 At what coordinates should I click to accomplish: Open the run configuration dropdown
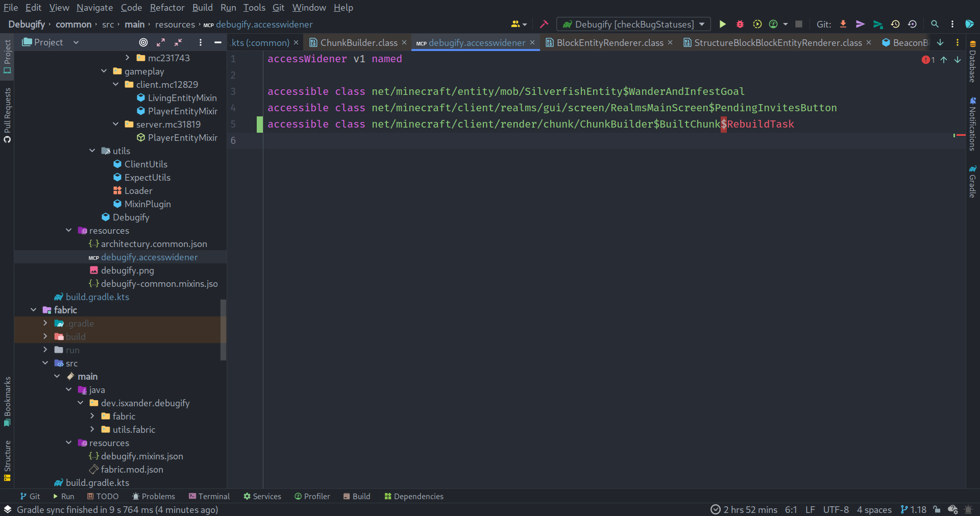[x=702, y=24]
